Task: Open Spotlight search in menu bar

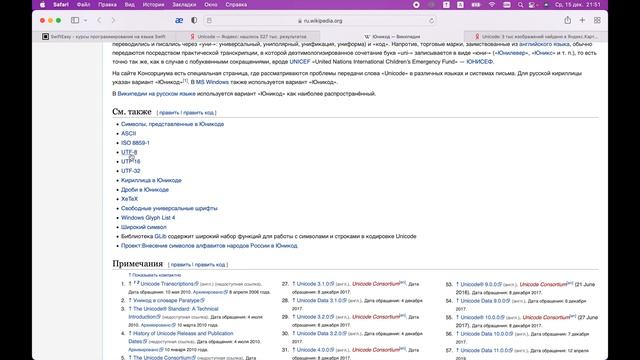Action: coord(520,5)
